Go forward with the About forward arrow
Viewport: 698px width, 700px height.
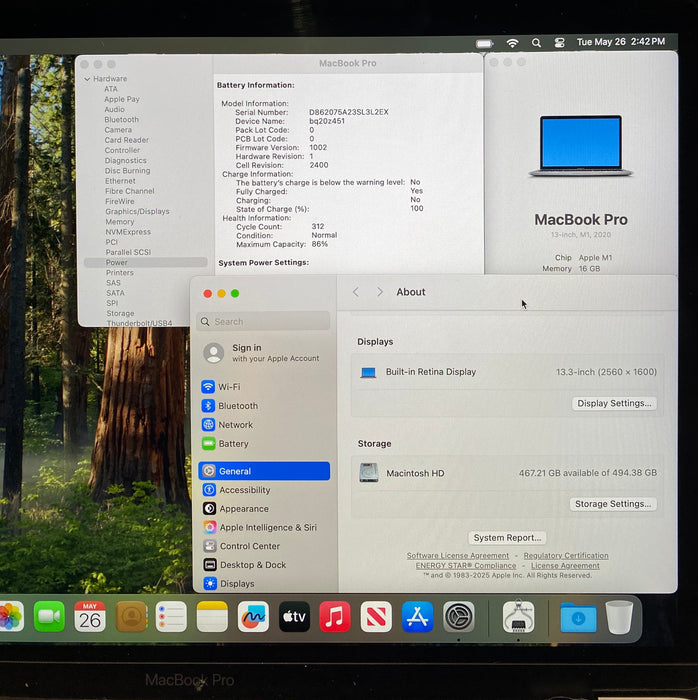click(x=380, y=292)
